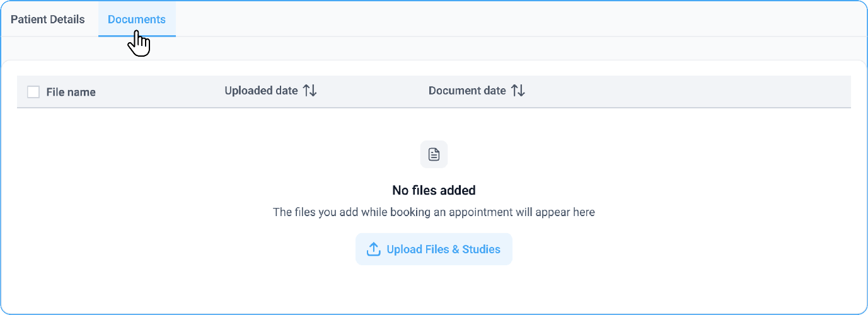Click empty tab bar space right of Documents
This screenshot has height=315, width=868.
click(504, 20)
